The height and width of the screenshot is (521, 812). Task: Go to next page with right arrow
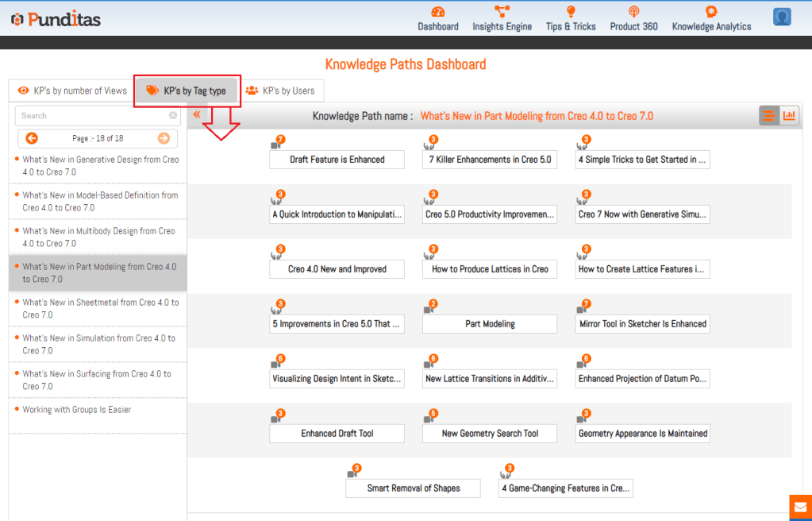click(164, 138)
